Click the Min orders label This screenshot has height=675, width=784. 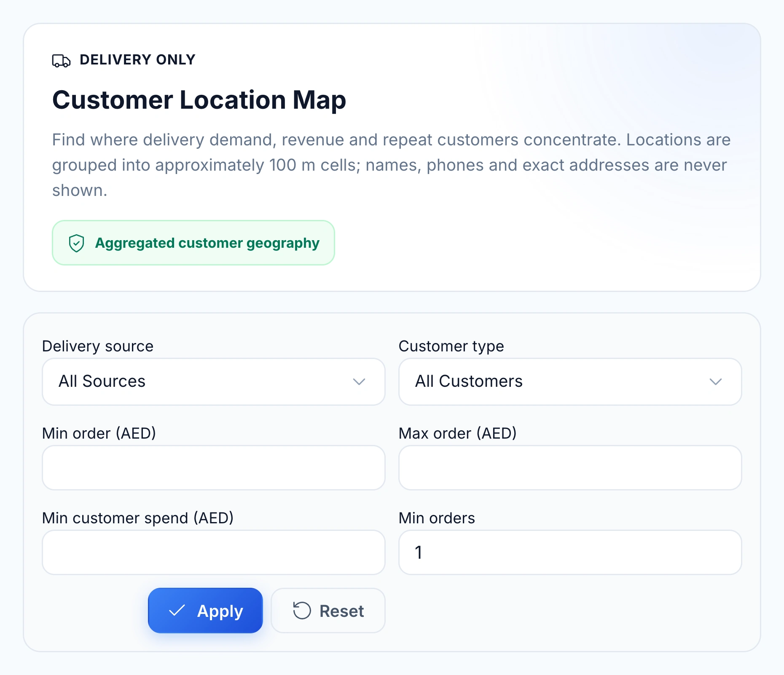pyautogui.click(x=437, y=518)
